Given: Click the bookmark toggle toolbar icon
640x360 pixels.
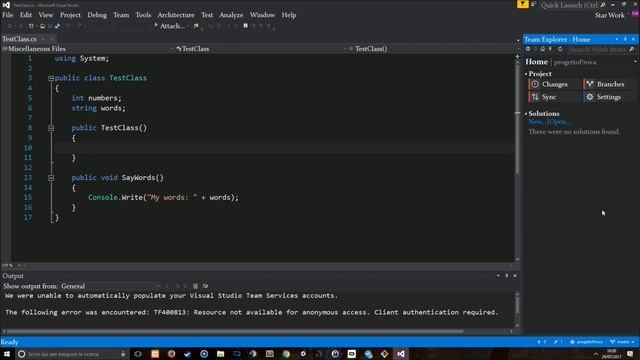Looking at the screenshot, I should point(245,26).
